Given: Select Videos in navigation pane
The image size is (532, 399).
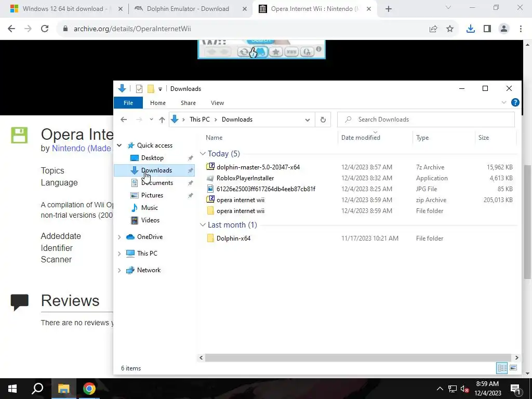Looking at the screenshot, I should tap(150, 220).
